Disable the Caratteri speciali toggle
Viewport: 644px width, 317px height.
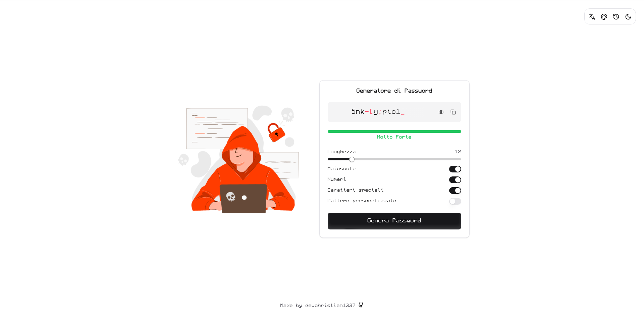455,191
